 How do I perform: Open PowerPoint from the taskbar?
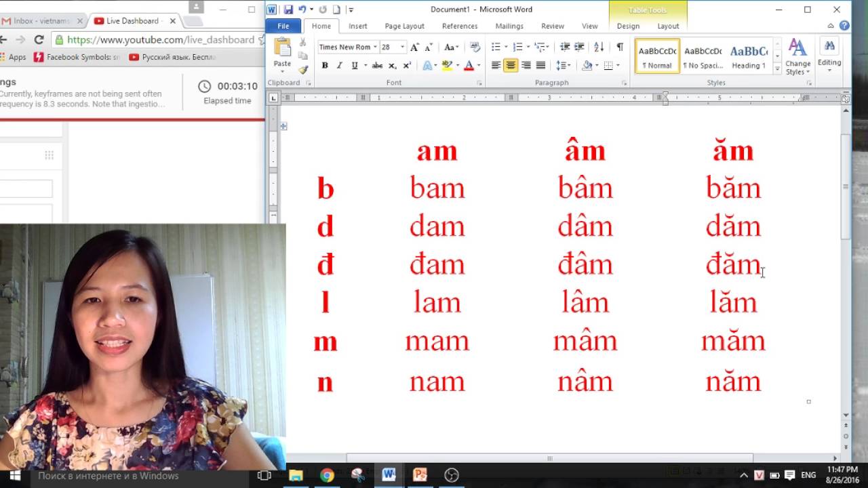420,475
